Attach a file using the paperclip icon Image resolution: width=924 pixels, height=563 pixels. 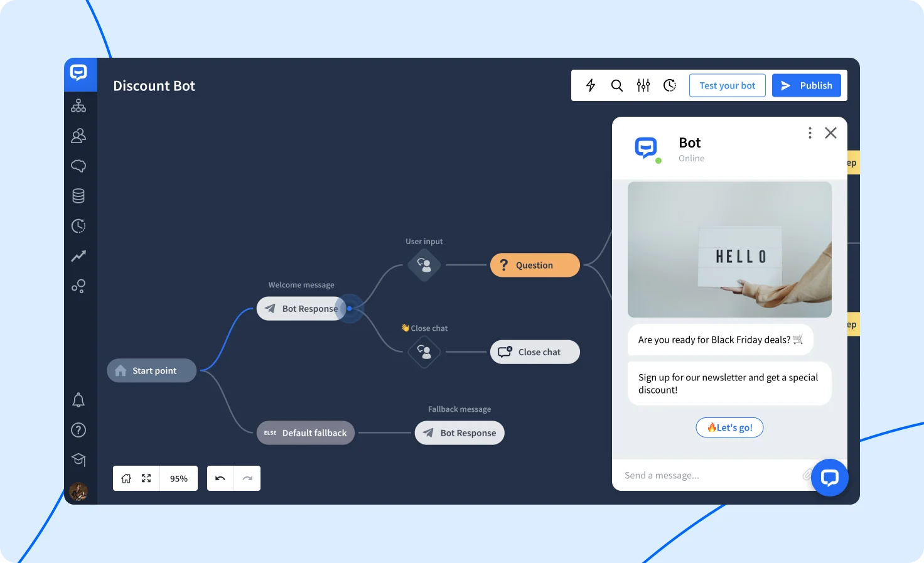tap(807, 475)
